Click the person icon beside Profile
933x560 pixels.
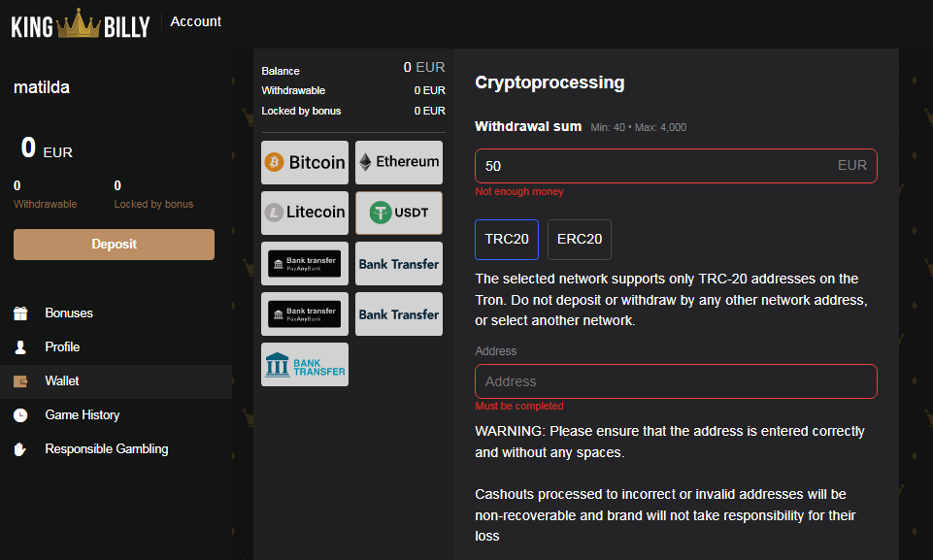[x=20, y=347]
